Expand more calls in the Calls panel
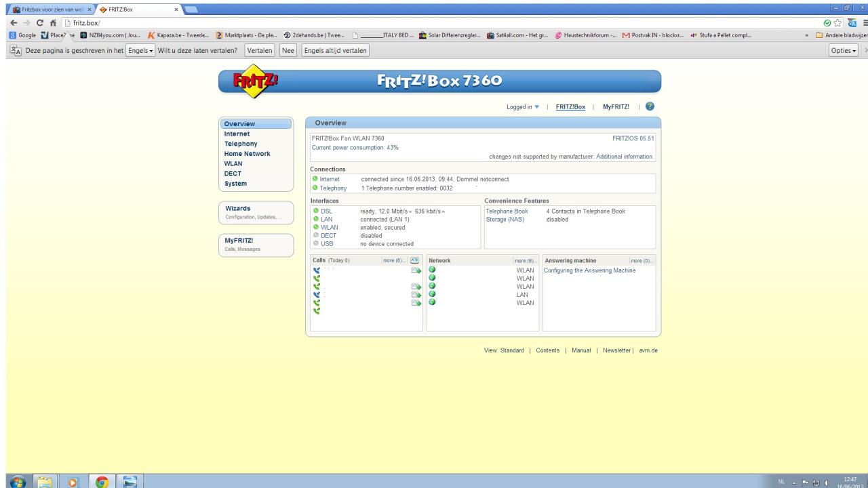 click(x=396, y=260)
